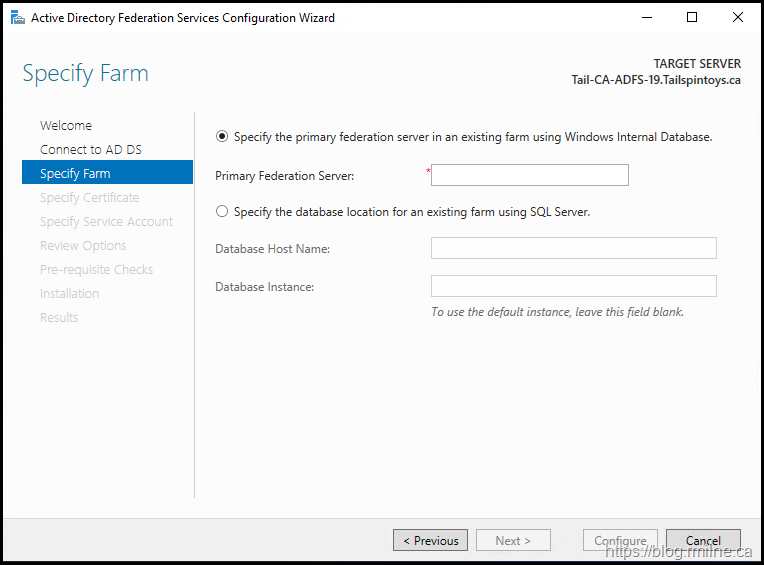
Task: Click the Database Instance field
Action: point(573,287)
